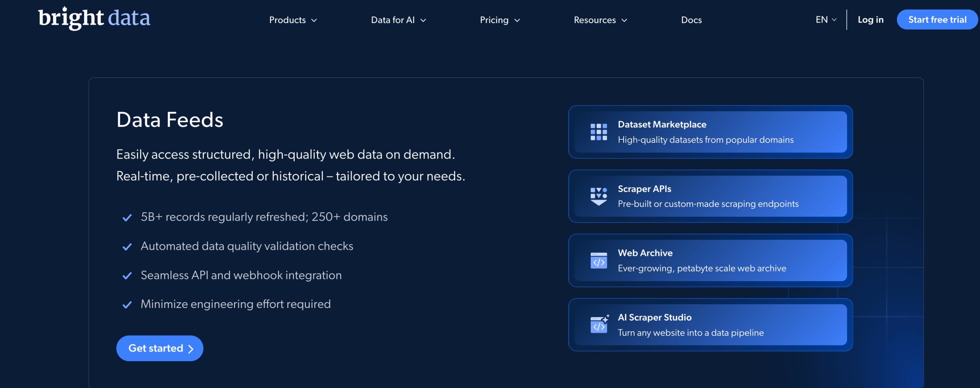Viewport: 980px width, 388px height.
Task: Open the Pricing menu
Action: 500,20
